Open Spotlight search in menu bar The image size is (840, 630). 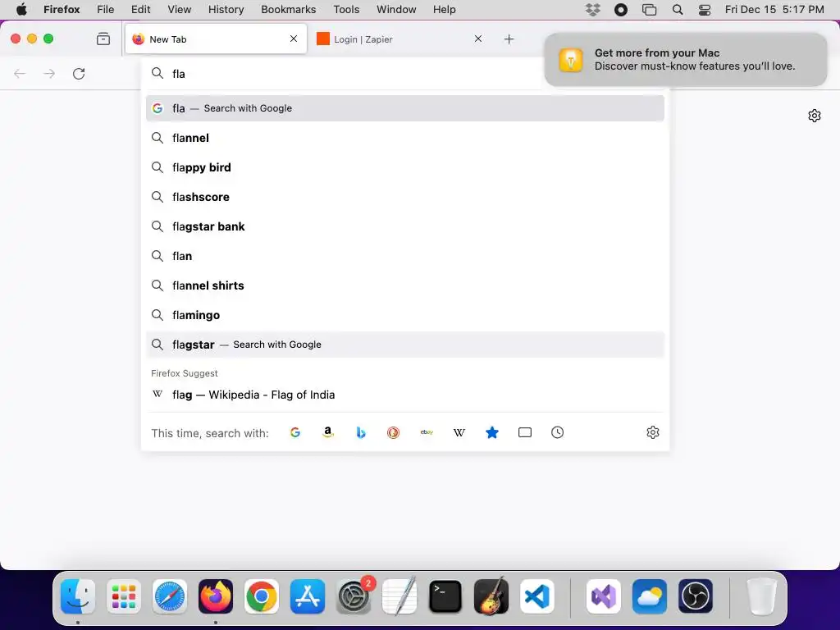pyautogui.click(x=677, y=10)
